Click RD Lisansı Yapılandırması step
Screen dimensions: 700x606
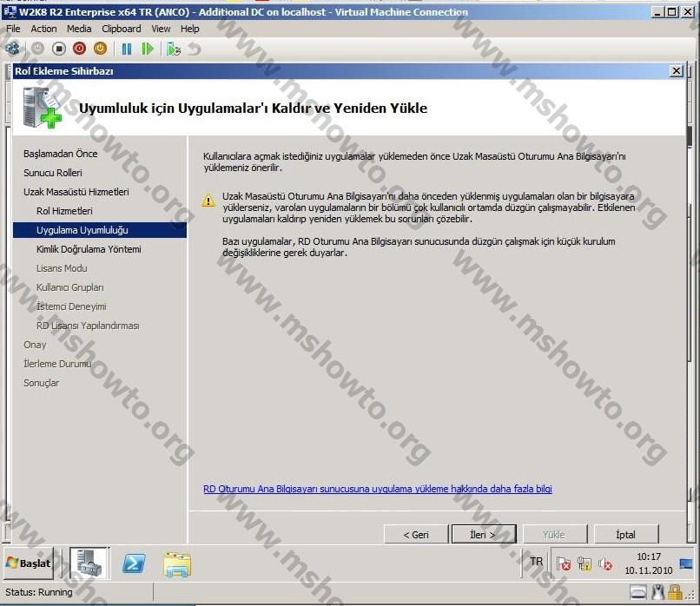click(x=88, y=326)
